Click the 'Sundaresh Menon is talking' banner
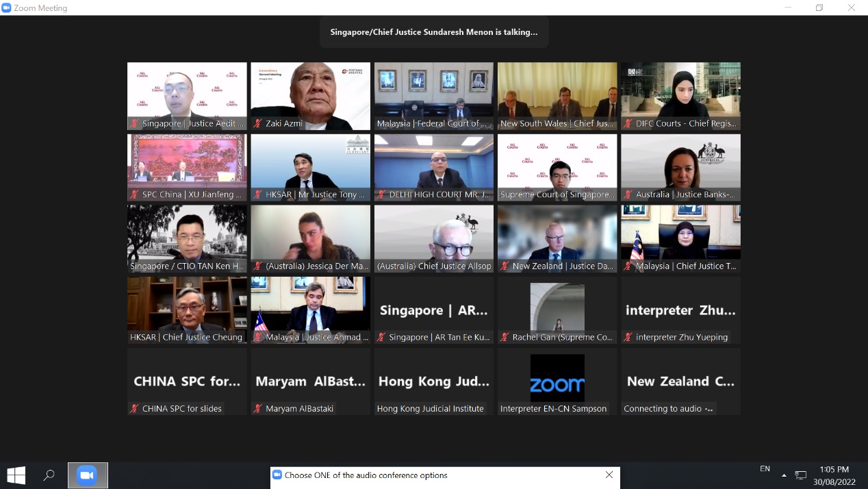The height and width of the screenshot is (489, 868). [434, 32]
